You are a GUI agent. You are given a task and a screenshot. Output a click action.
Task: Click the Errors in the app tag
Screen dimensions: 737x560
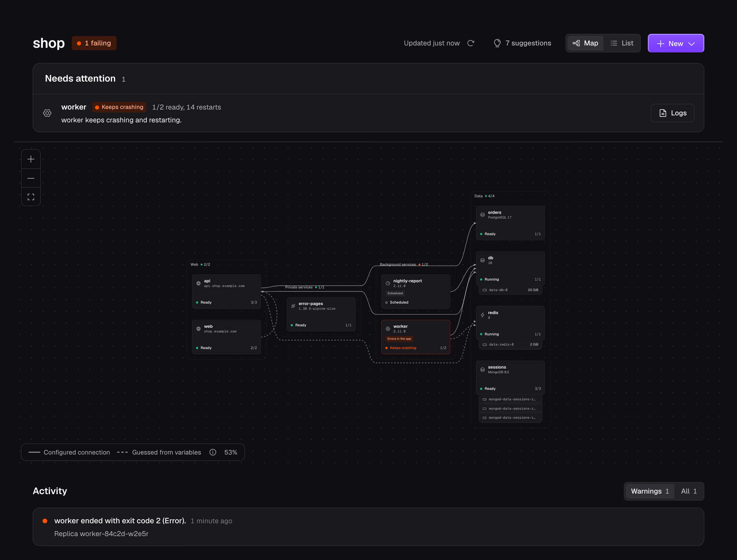click(399, 339)
